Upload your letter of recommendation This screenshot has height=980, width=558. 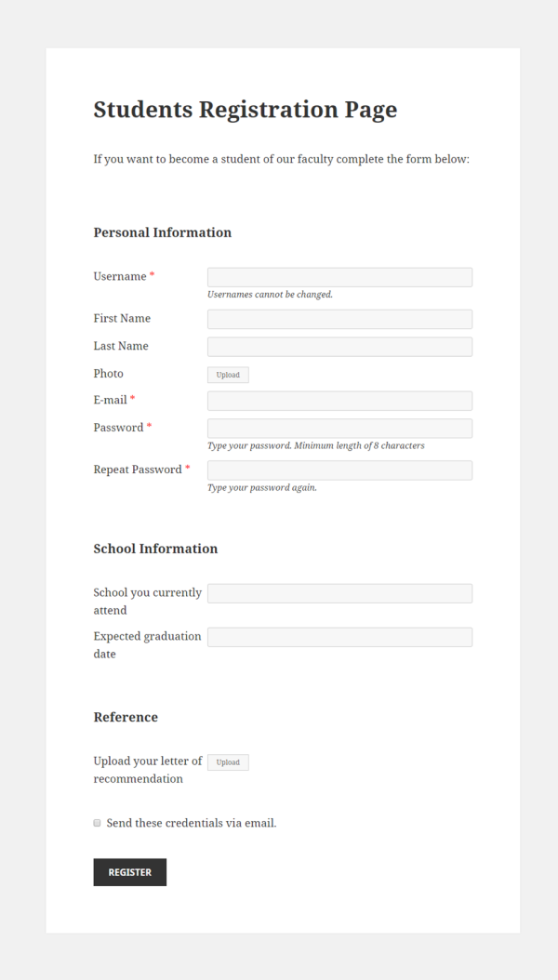pyautogui.click(x=228, y=761)
